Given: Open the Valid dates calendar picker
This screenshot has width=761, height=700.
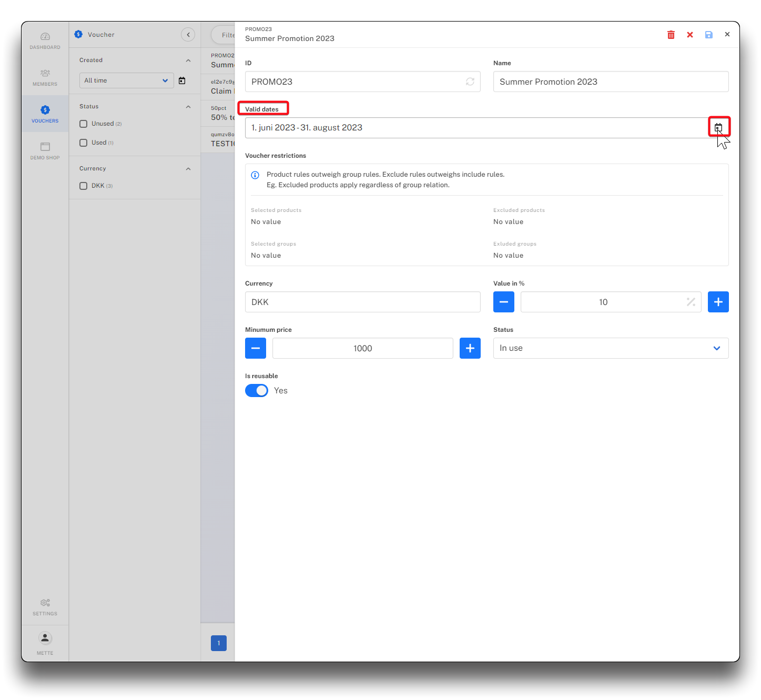Looking at the screenshot, I should [x=718, y=127].
